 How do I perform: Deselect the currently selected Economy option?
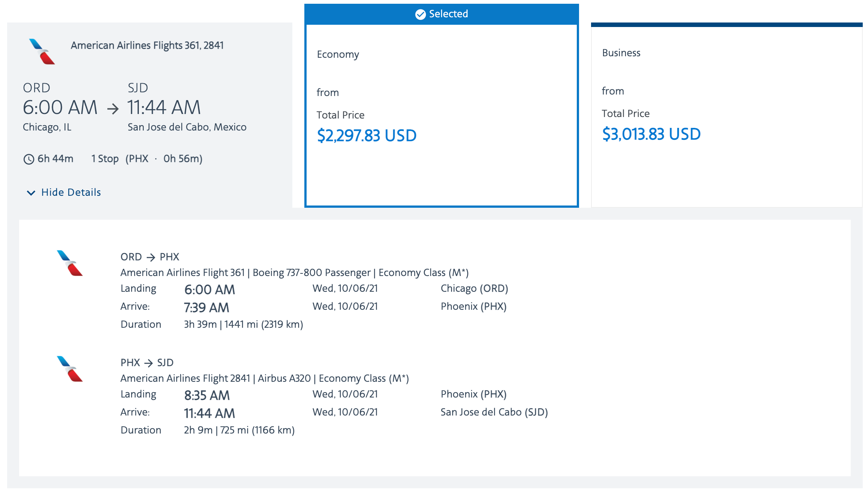pos(442,112)
